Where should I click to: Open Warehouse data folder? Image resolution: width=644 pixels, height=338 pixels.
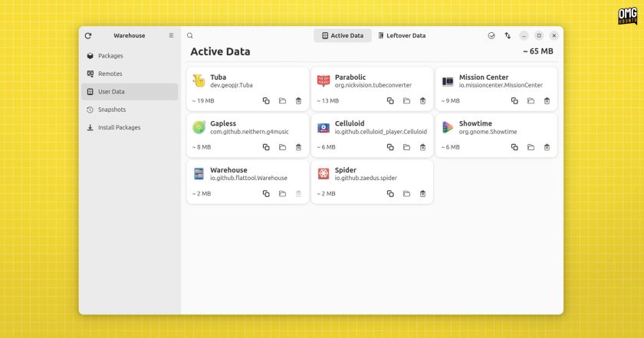(x=282, y=193)
